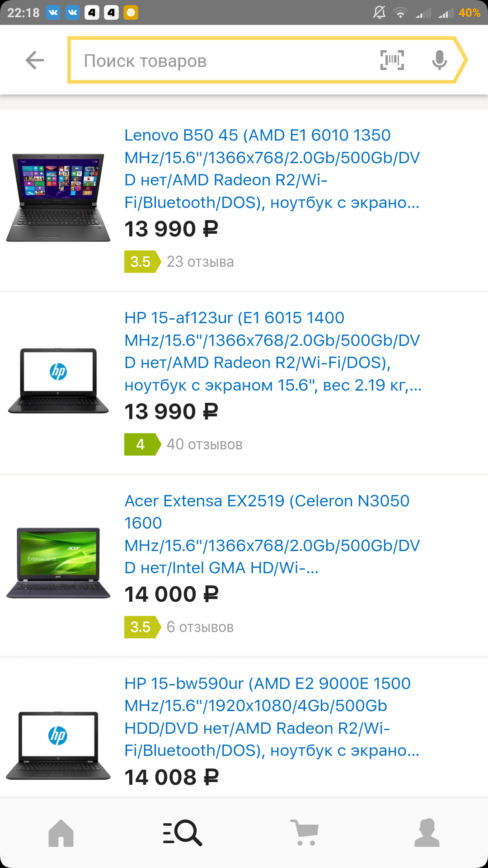Go to the home tab icon
The width and height of the screenshot is (488, 868).
pyautogui.click(x=61, y=833)
